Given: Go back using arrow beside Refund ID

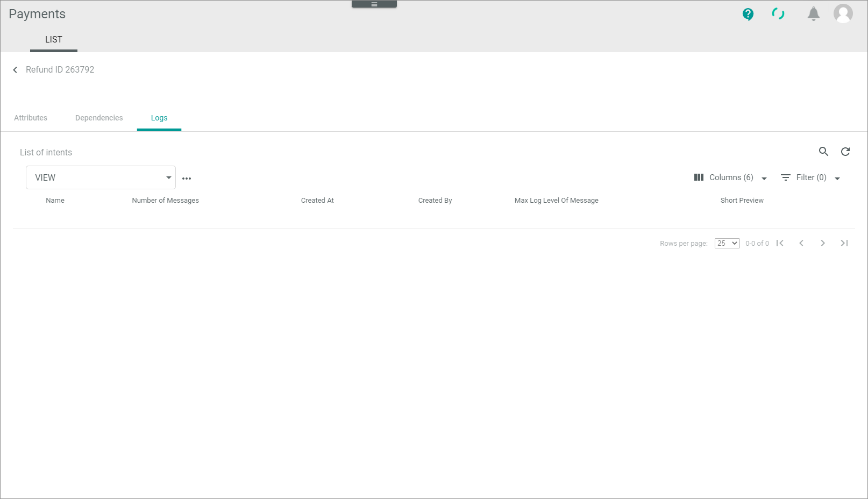Looking at the screenshot, I should tap(15, 70).
